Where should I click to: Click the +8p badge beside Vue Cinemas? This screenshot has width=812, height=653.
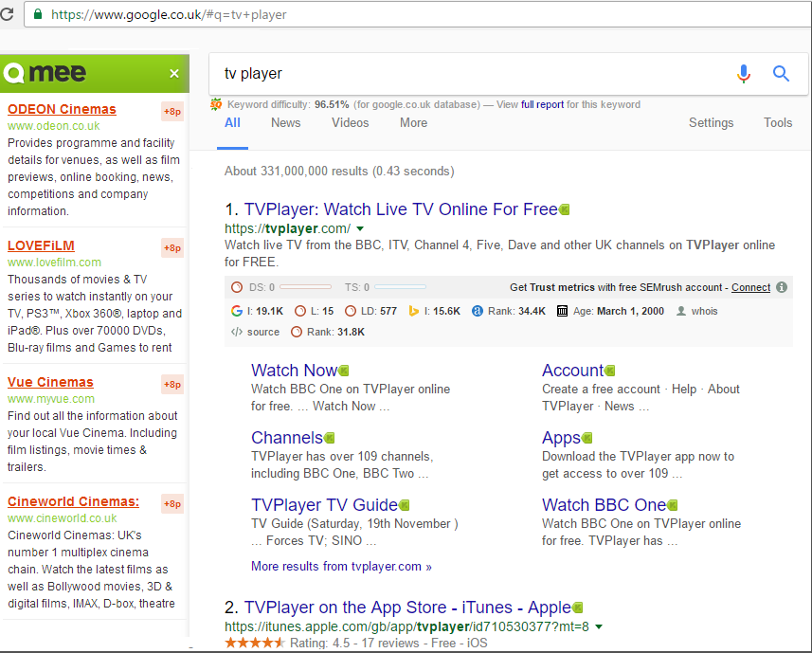172,384
